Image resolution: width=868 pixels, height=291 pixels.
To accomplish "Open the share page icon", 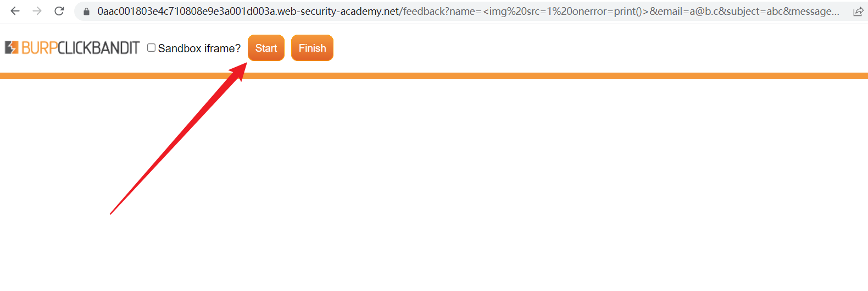I will tap(858, 12).
